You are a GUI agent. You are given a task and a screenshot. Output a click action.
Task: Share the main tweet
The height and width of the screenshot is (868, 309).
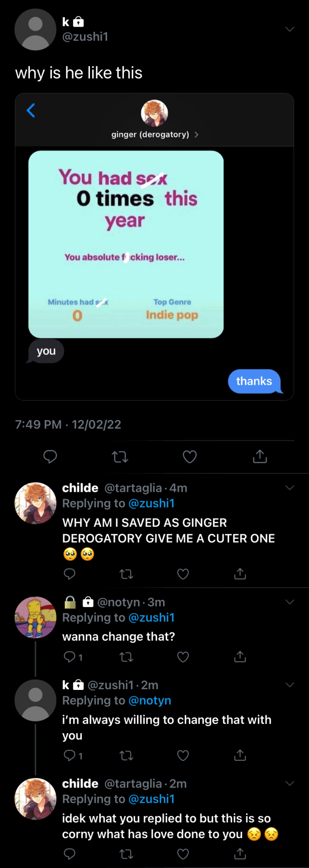[260, 456]
